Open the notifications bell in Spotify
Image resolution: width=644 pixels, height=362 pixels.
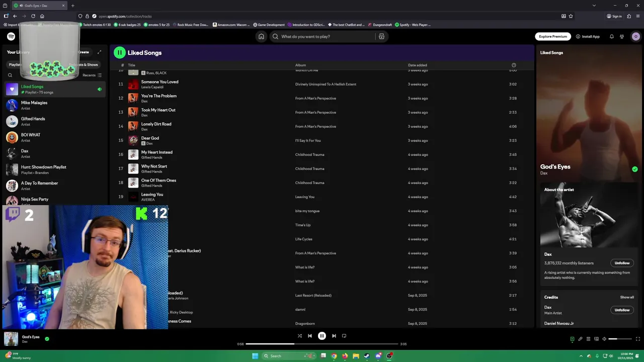(612, 36)
